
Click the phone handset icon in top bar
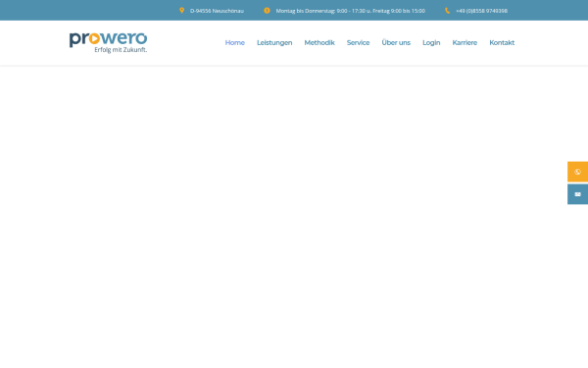(448, 11)
